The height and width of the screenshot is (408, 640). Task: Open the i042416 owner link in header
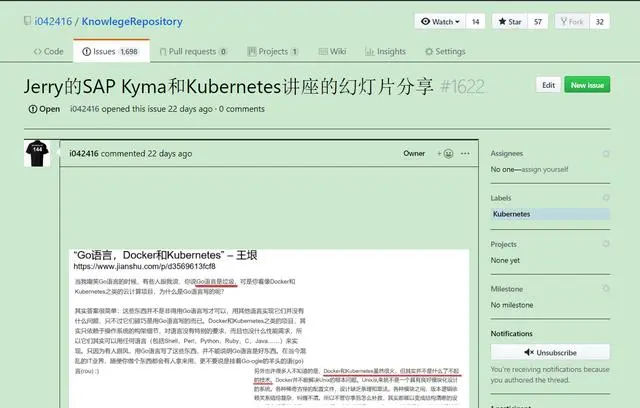pyautogui.click(x=53, y=22)
